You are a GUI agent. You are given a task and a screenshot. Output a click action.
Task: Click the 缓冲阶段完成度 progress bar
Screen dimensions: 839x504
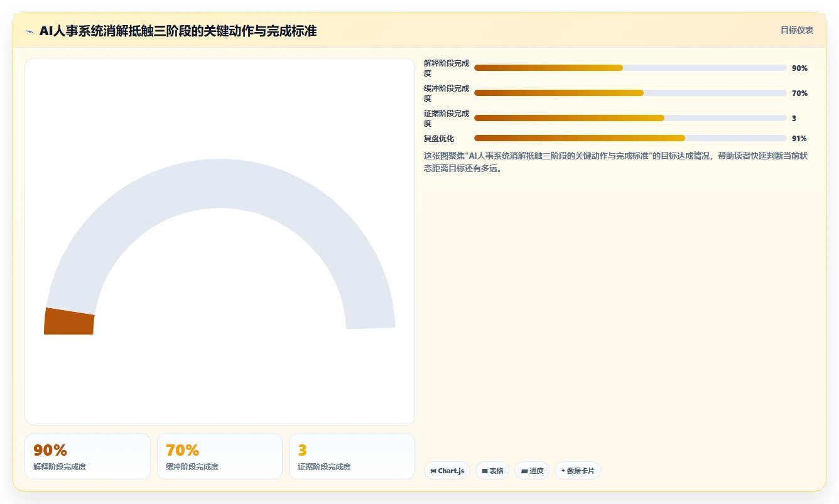point(631,93)
